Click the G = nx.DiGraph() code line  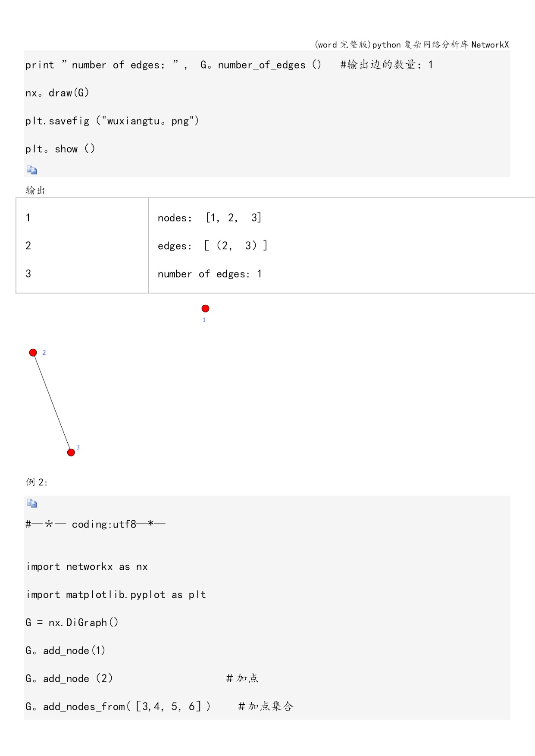72,623
